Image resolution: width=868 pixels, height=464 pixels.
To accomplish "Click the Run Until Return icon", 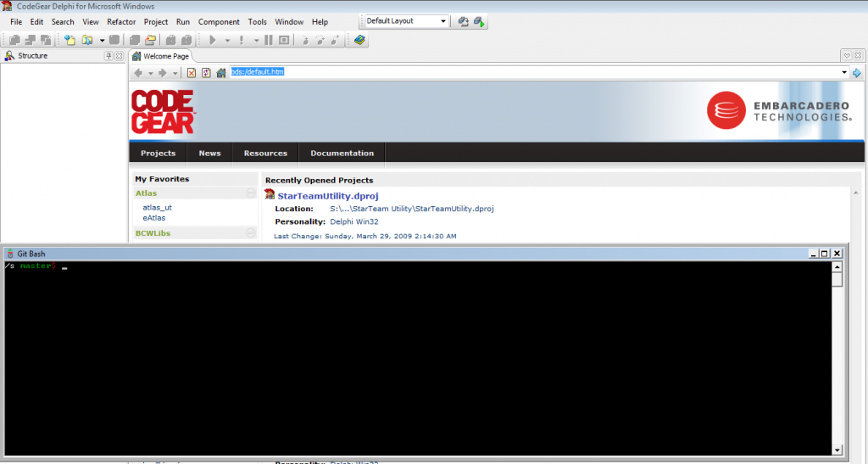I will (336, 40).
